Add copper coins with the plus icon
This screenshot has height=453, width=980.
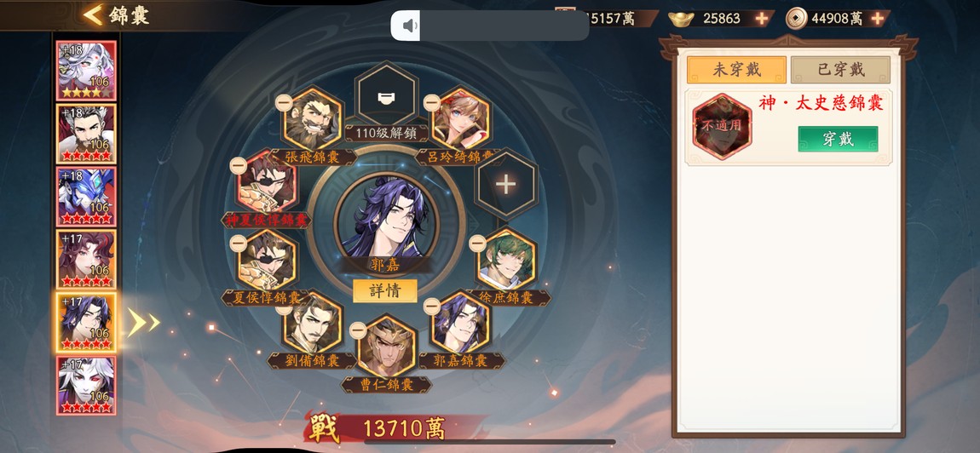(x=878, y=19)
